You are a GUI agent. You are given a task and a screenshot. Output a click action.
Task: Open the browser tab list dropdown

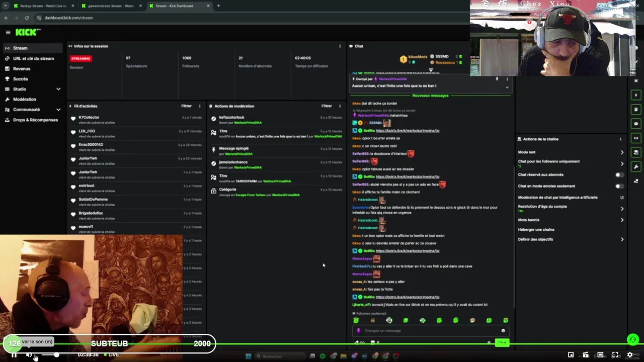[5, 6]
